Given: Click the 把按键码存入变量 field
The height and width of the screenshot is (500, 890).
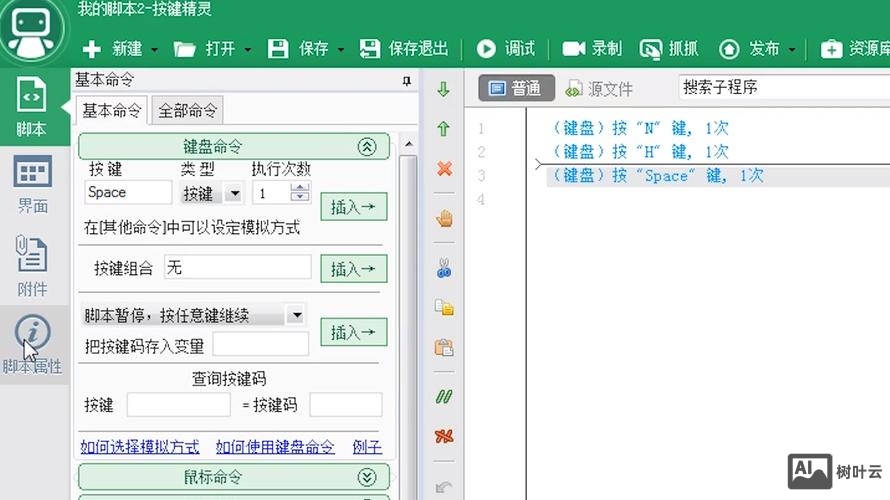Looking at the screenshot, I should pos(261,345).
